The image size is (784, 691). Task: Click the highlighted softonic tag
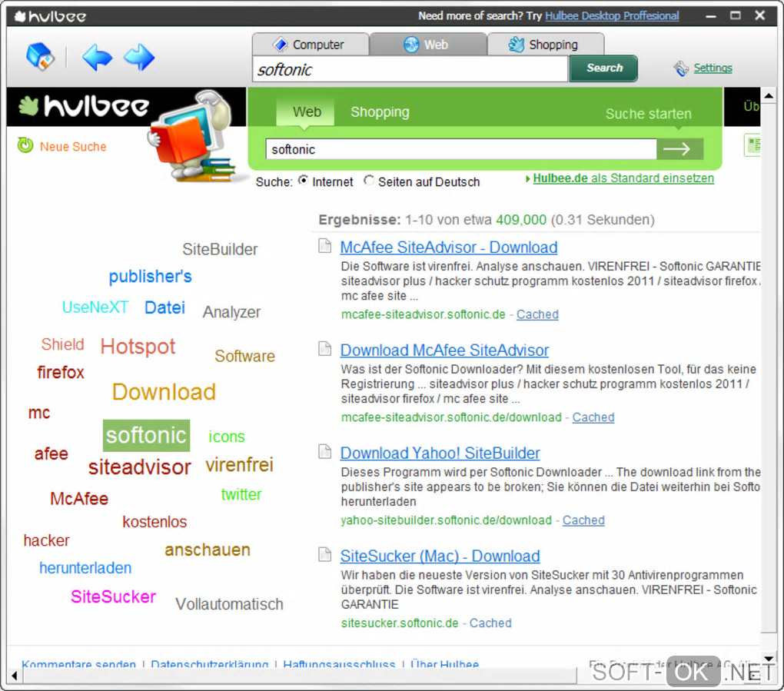(x=146, y=436)
